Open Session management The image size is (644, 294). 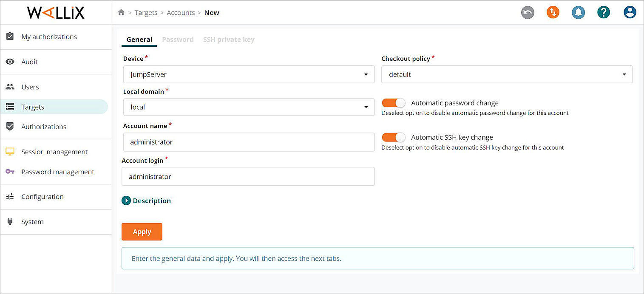[54, 152]
